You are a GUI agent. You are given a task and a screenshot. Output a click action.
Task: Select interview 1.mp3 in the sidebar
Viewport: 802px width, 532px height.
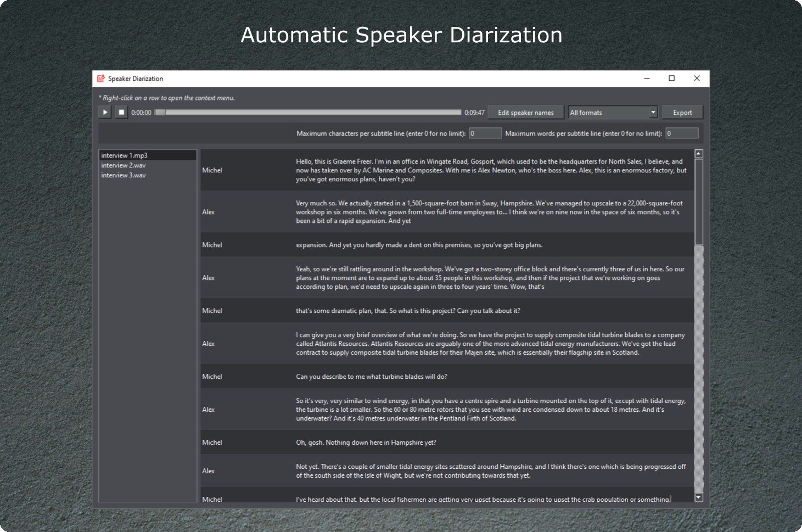[x=125, y=155]
